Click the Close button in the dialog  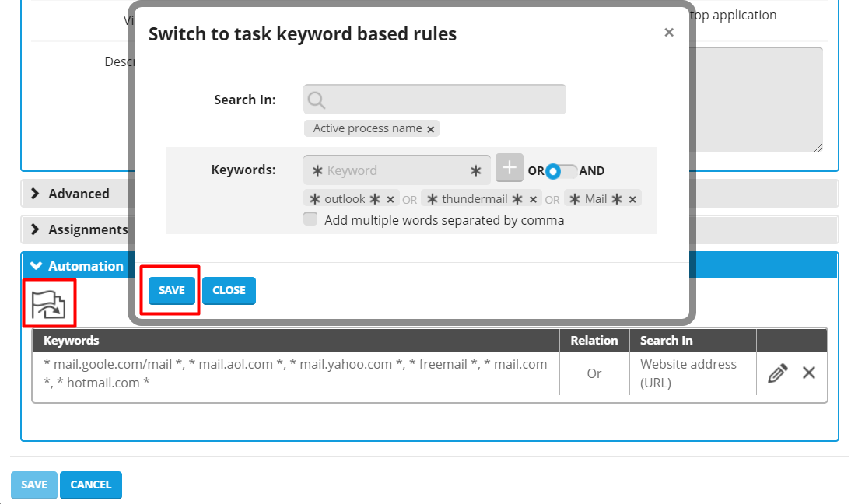pos(229,290)
